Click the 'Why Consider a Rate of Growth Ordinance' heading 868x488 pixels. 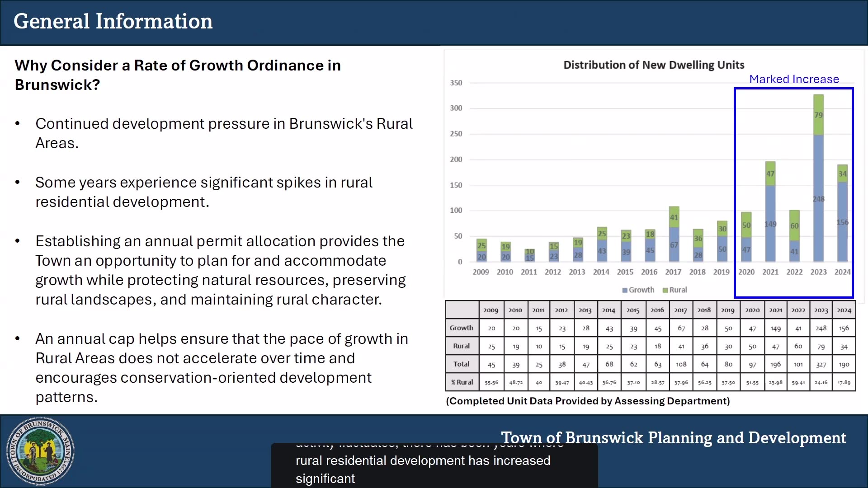tap(178, 75)
